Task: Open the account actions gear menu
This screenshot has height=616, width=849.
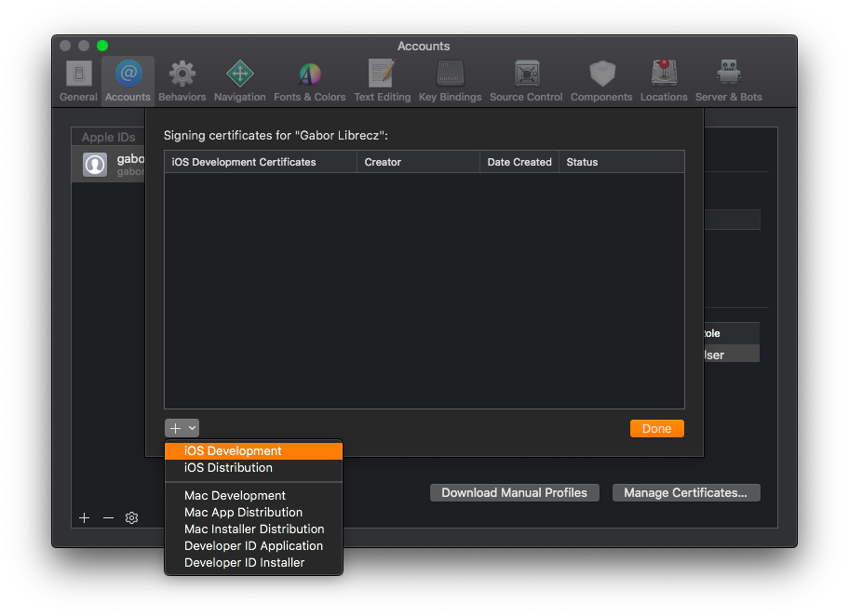Action: (x=131, y=518)
